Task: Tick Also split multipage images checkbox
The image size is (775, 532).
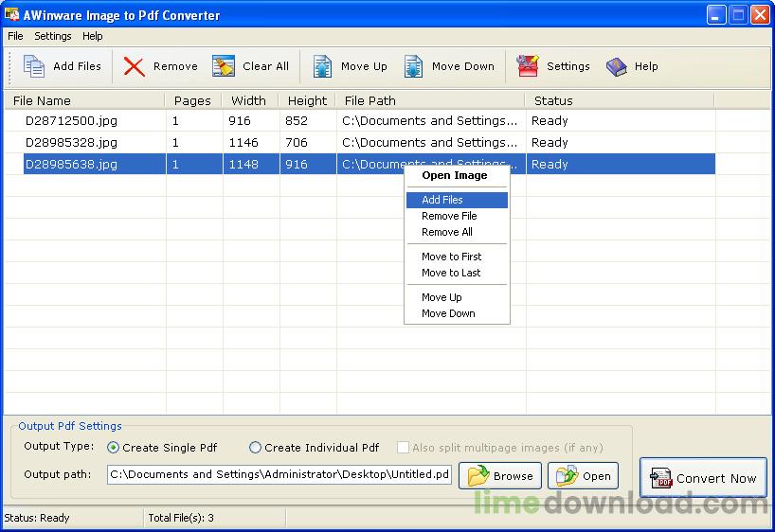Action: pyautogui.click(x=404, y=448)
